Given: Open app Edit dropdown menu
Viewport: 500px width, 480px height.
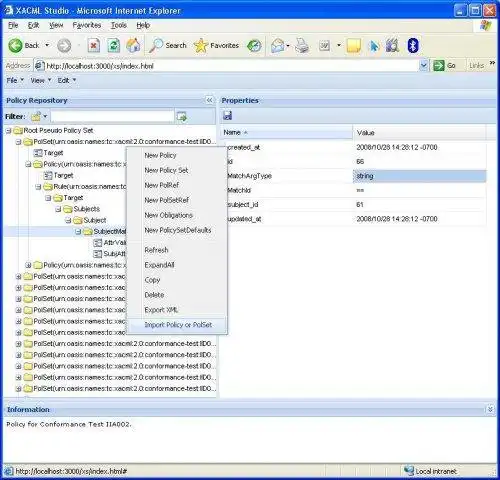Looking at the screenshot, I should (67, 80).
